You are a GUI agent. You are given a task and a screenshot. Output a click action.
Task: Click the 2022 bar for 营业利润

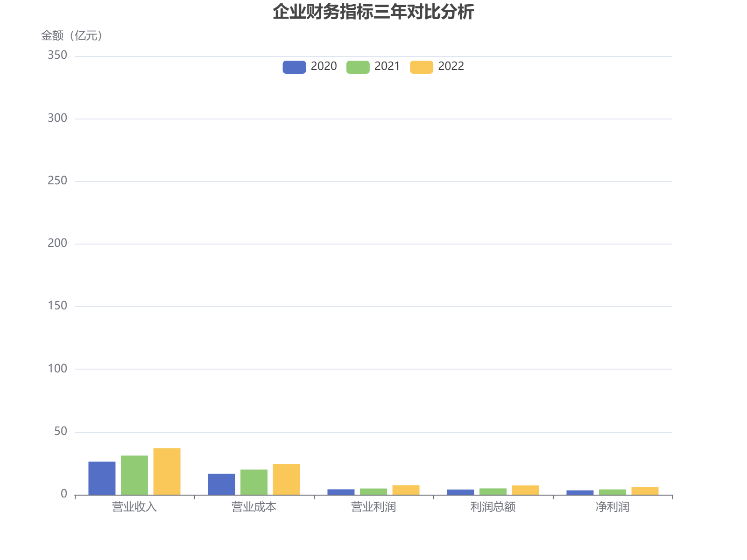(x=406, y=490)
